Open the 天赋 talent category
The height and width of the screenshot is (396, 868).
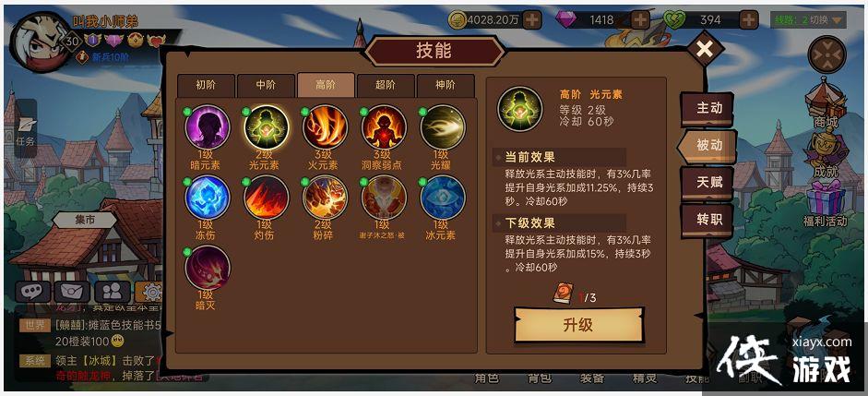coord(708,182)
